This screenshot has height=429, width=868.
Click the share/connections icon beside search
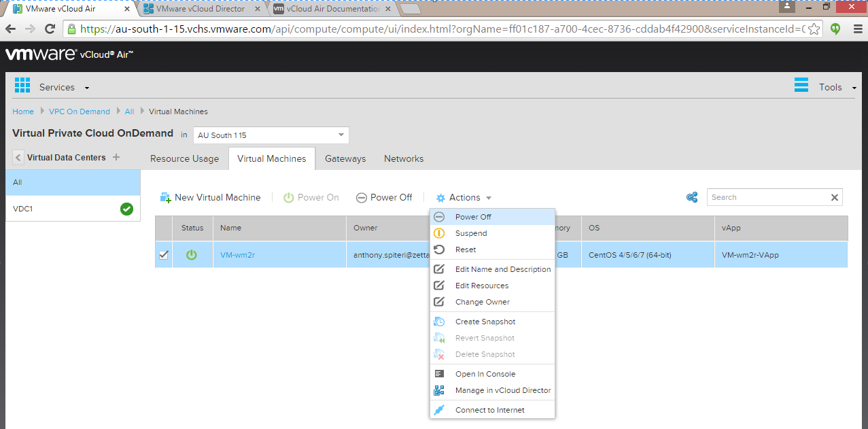[x=692, y=197]
